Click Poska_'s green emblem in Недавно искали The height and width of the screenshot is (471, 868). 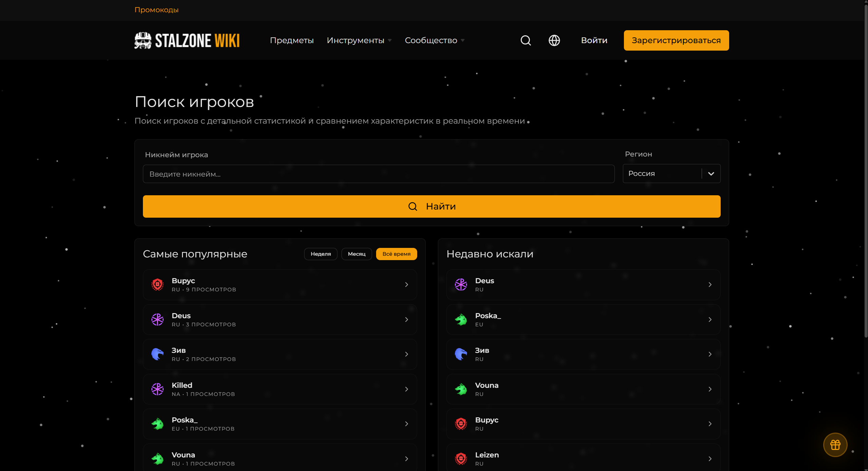461,320
